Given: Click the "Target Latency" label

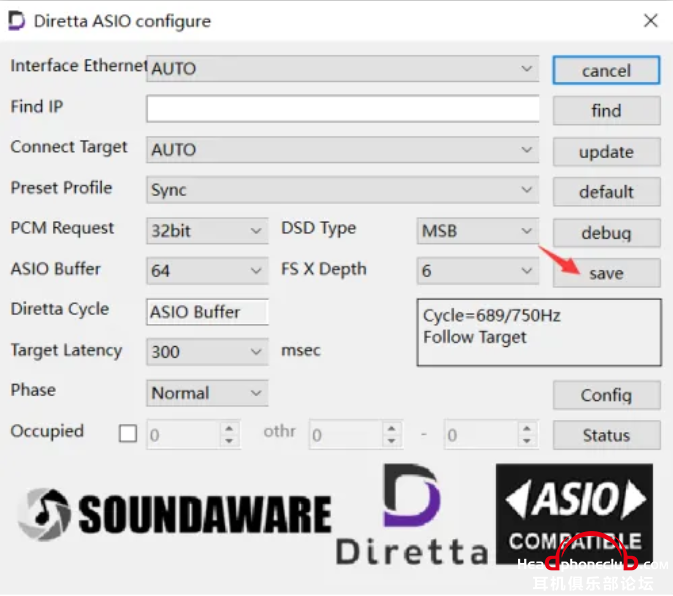Looking at the screenshot, I should pos(66,350).
